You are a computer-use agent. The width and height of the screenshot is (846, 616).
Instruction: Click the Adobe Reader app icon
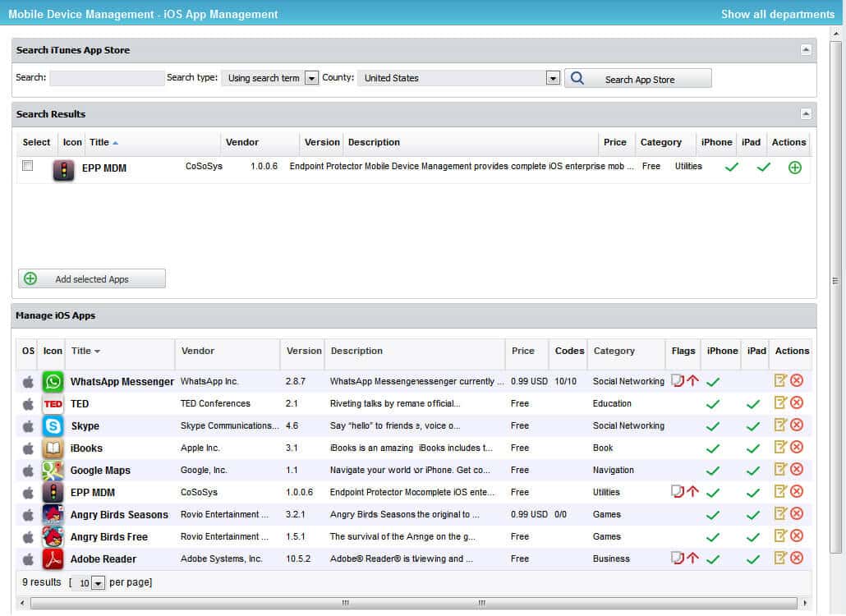53,559
